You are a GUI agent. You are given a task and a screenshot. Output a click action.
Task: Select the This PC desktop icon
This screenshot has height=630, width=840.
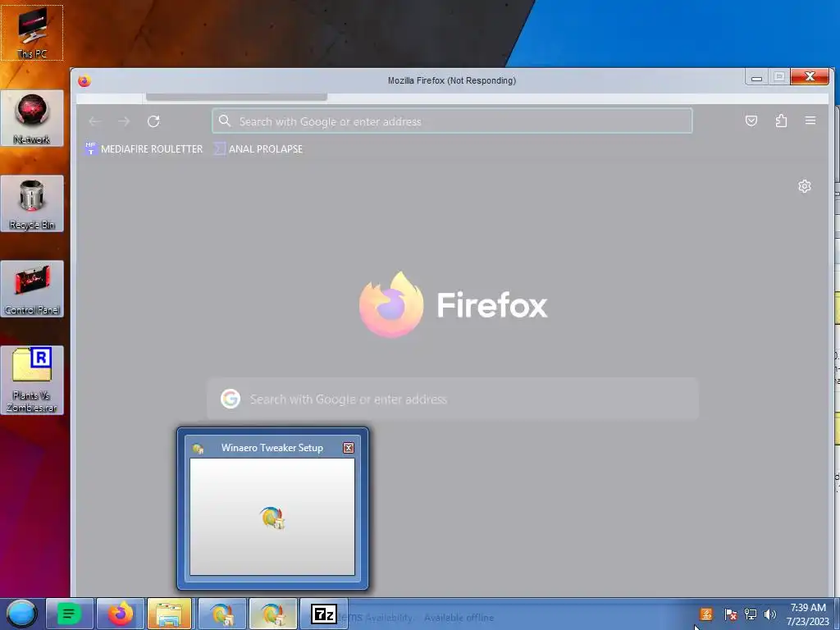click(32, 33)
